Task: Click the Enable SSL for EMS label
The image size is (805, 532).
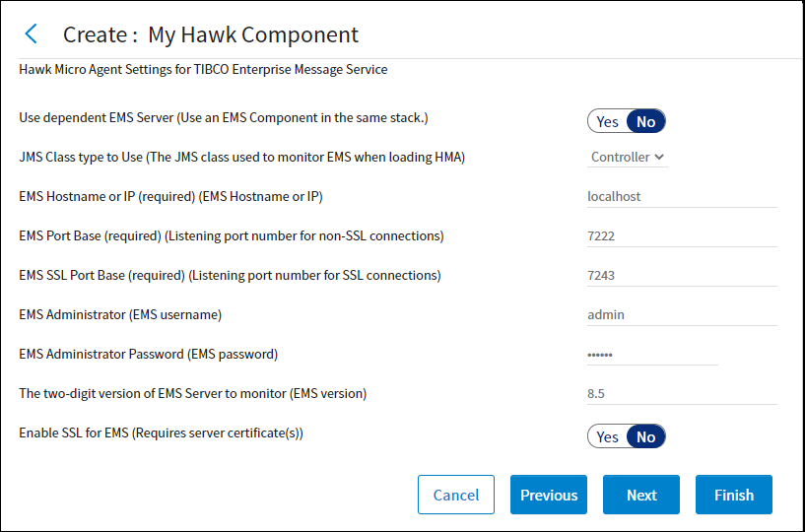Action: click(161, 432)
